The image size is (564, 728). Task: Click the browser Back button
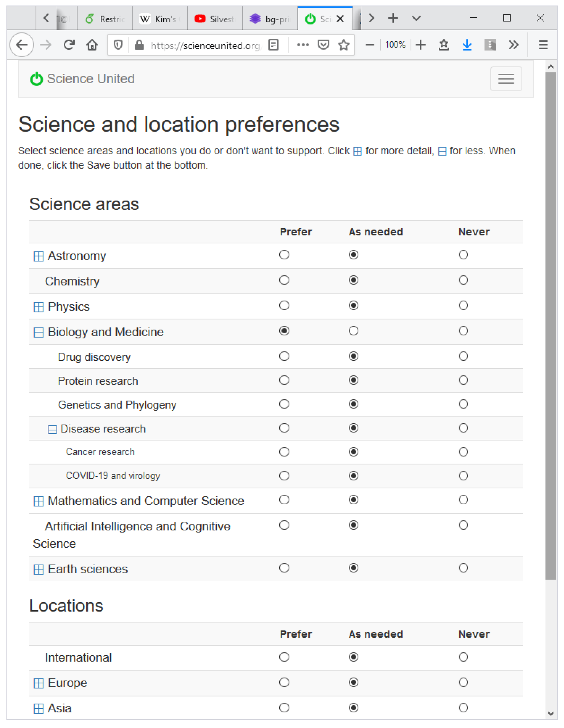point(22,45)
